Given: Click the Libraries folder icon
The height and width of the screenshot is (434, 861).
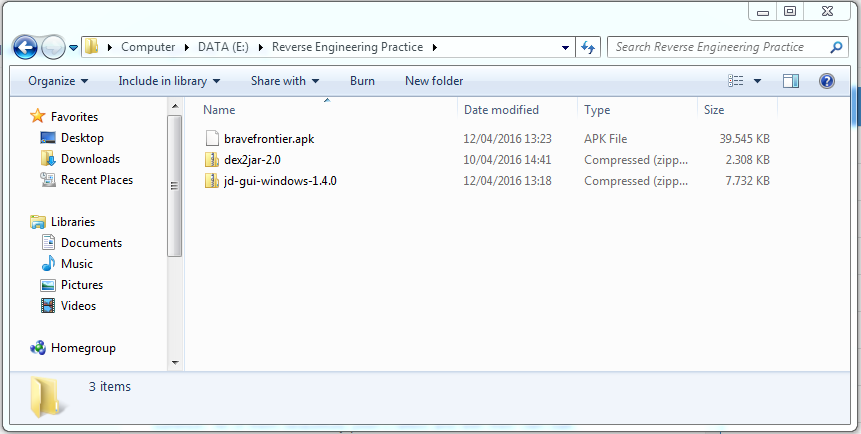Looking at the screenshot, I should [38, 222].
